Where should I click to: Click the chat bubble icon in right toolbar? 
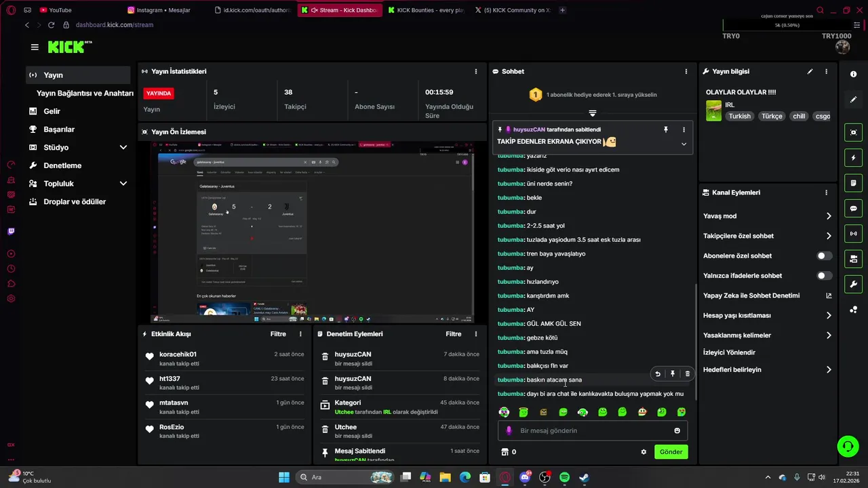coord(853,208)
